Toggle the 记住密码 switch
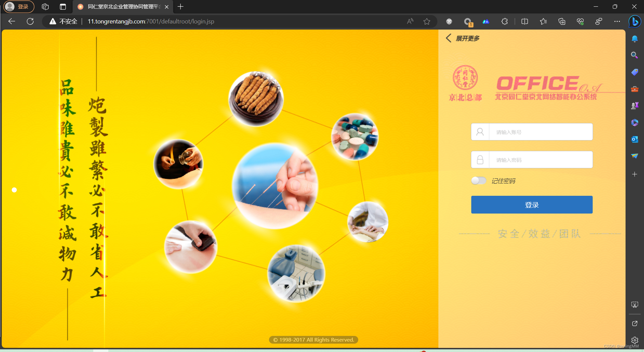Viewport: 644px width, 352px height. click(479, 181)
